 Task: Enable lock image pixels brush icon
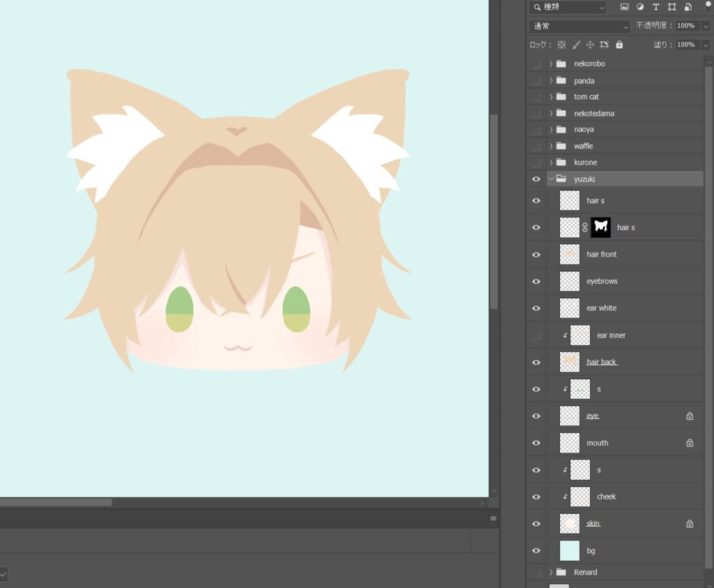(575, 44)
